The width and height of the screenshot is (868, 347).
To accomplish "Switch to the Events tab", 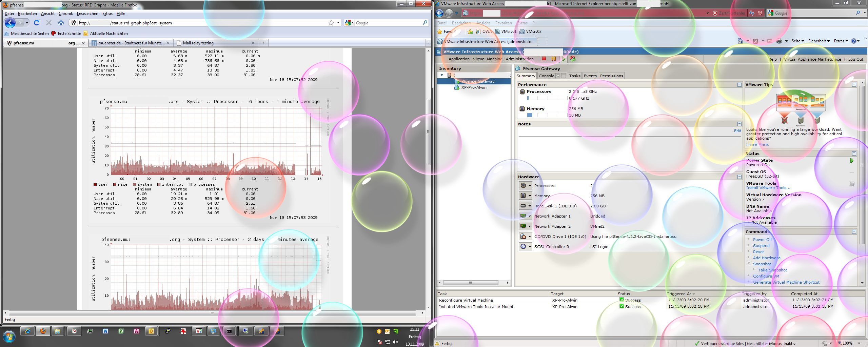I will [590, 76].
